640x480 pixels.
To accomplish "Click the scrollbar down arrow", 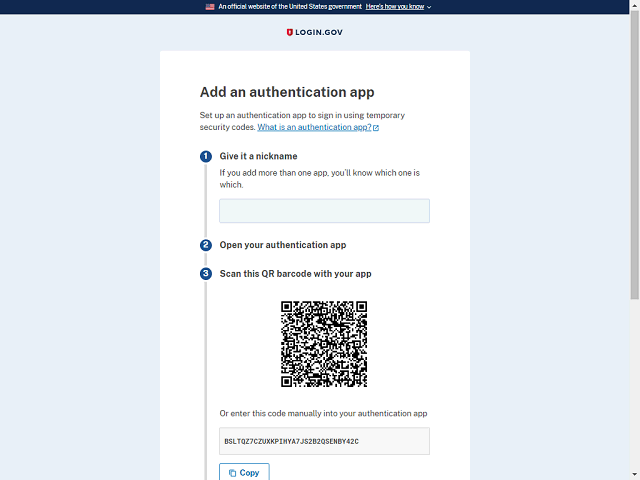I will coord(635,476).
